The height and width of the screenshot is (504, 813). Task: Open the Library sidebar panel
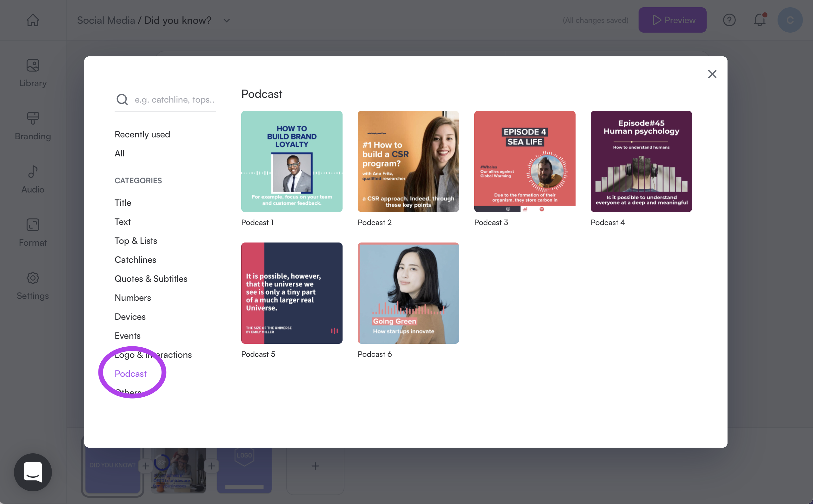coord(33,73)
